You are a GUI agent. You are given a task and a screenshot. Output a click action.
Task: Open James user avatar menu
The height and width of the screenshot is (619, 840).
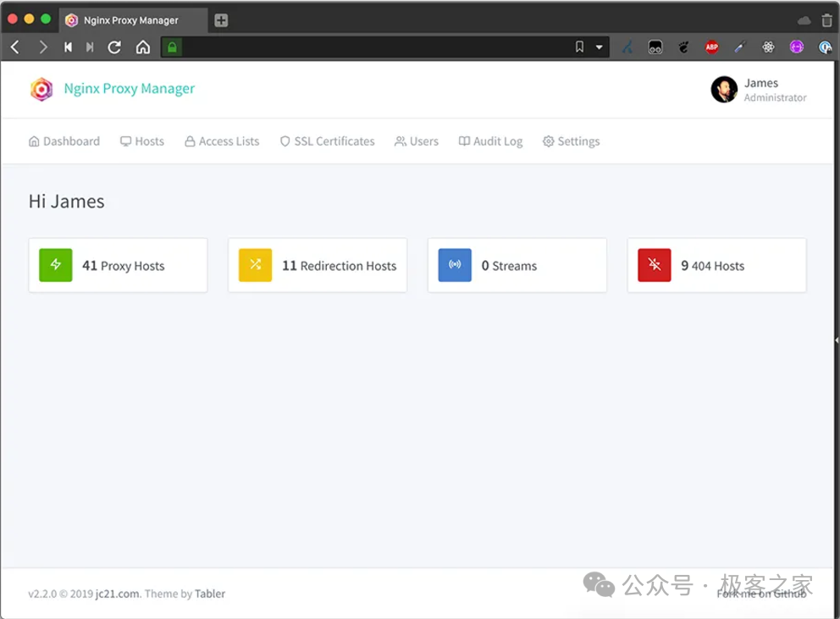724,90
